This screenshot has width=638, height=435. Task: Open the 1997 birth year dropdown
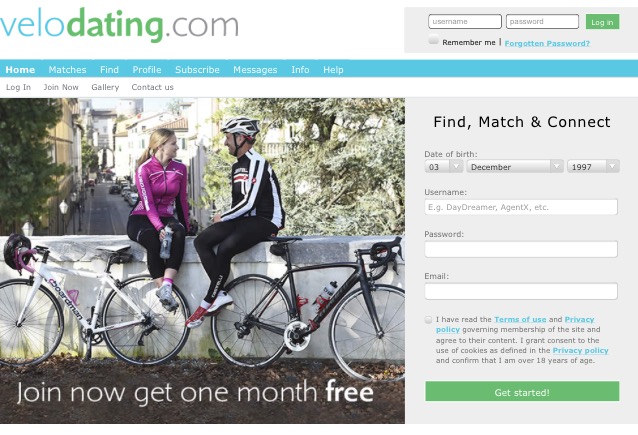(x=593, y=166)
